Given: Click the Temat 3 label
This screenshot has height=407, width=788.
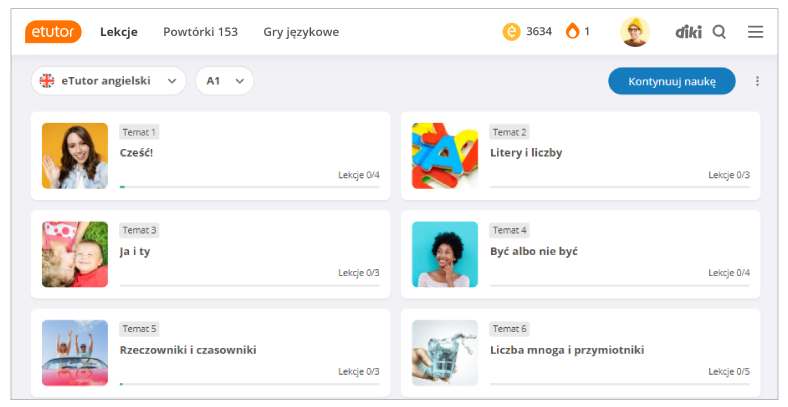Looking at the screenshot, I should [x=139, y=230].
